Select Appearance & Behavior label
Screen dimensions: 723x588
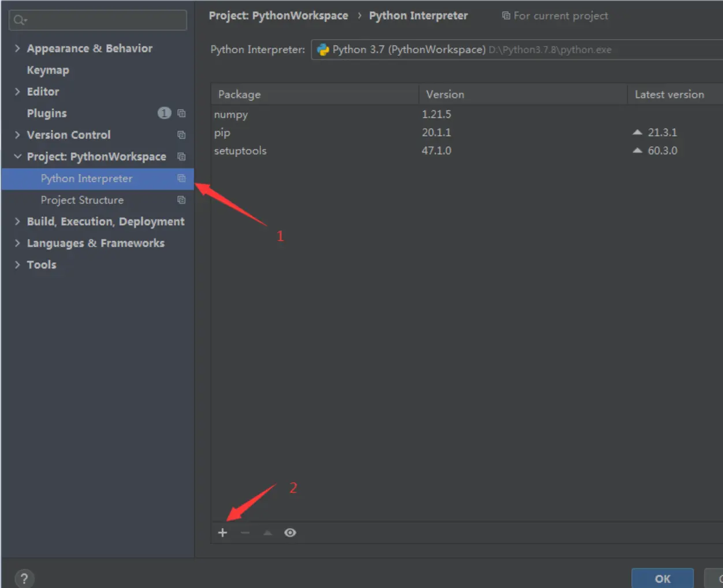(x=90, y=48)
